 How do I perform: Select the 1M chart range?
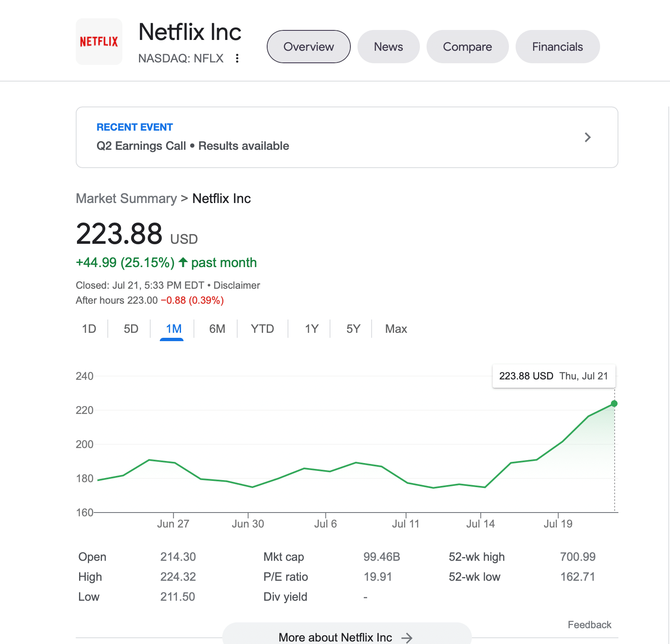pos(174,329)
